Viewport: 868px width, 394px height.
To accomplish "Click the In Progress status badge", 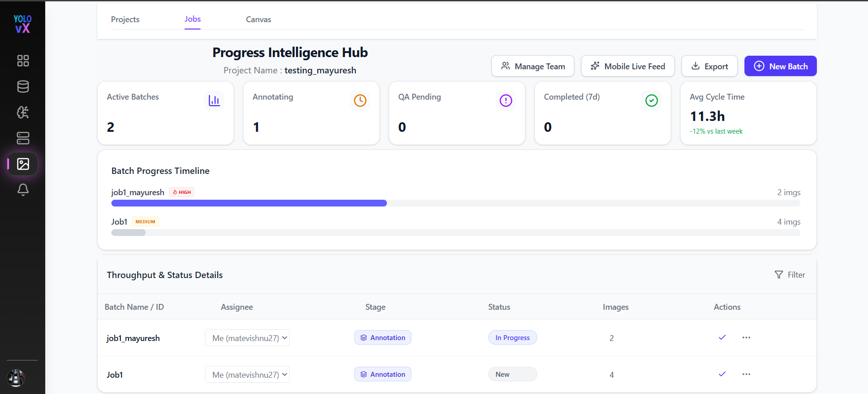I will coord(512,337).
